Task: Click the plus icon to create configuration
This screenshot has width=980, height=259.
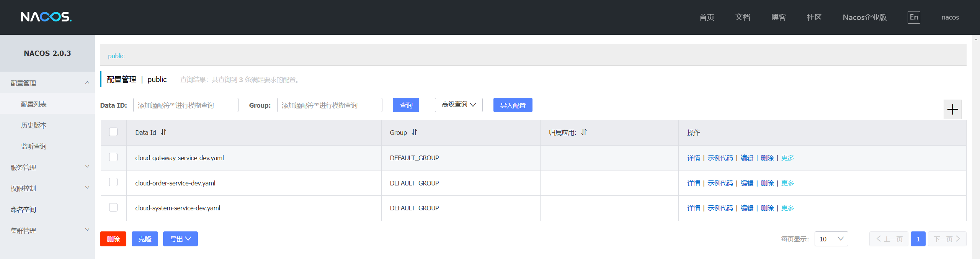Action: point(952,110)
